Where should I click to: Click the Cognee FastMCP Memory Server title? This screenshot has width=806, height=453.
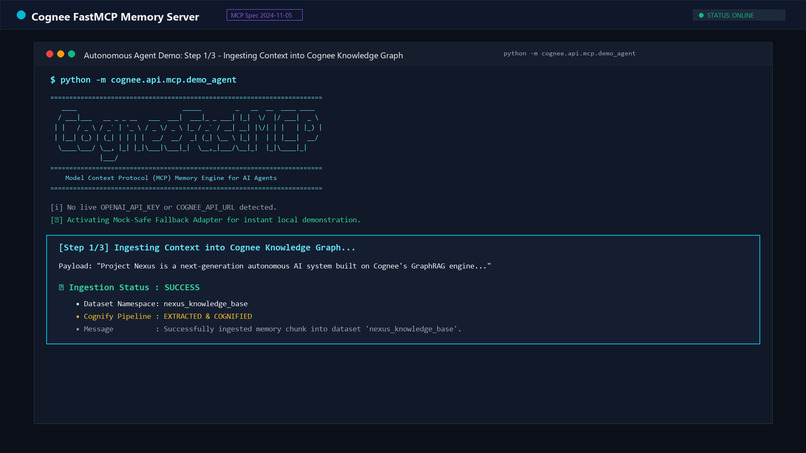(x=115, y=17)
